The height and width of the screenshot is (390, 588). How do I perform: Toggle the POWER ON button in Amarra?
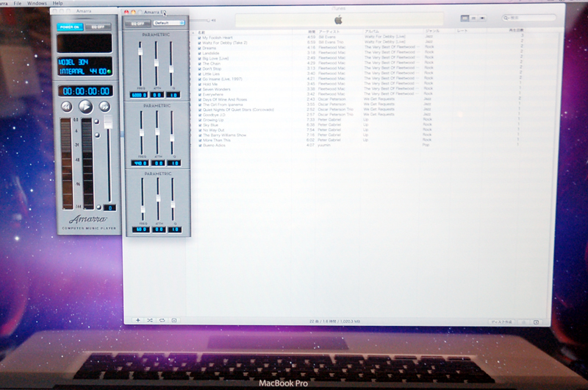pyautogui.click(x=71, y=27)
